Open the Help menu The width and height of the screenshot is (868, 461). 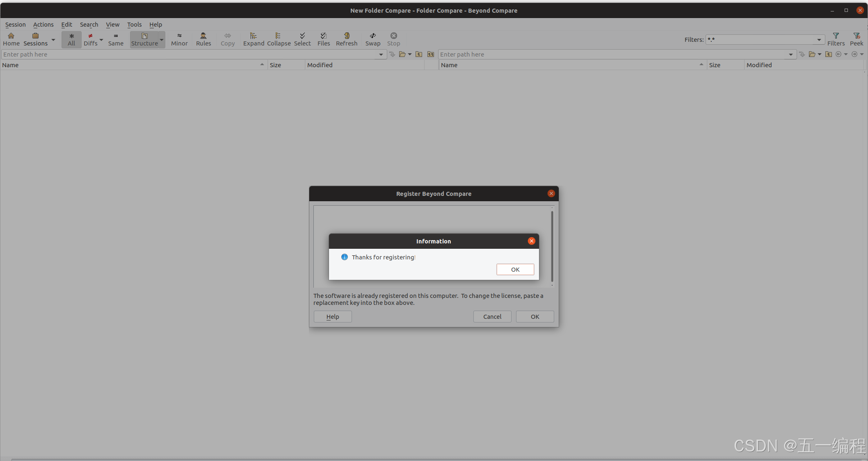(155, 25)
